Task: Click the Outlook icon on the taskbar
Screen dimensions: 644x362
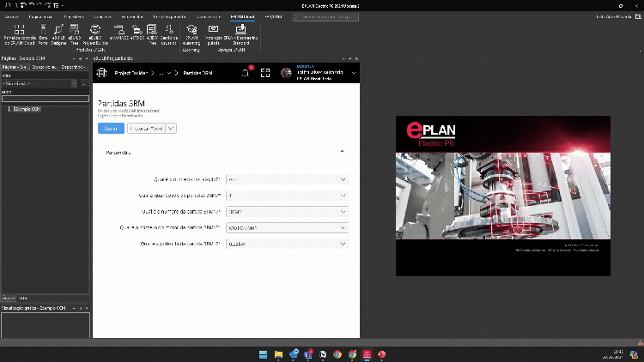Action: (x=294, y=354)
